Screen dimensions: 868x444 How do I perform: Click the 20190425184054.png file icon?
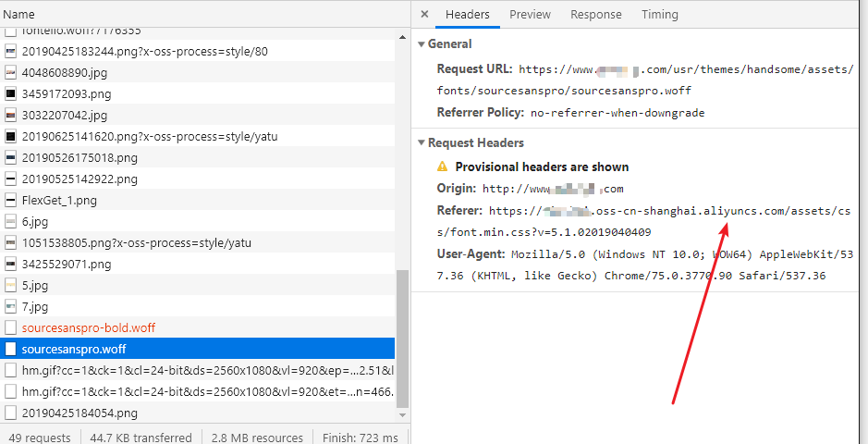11,413
